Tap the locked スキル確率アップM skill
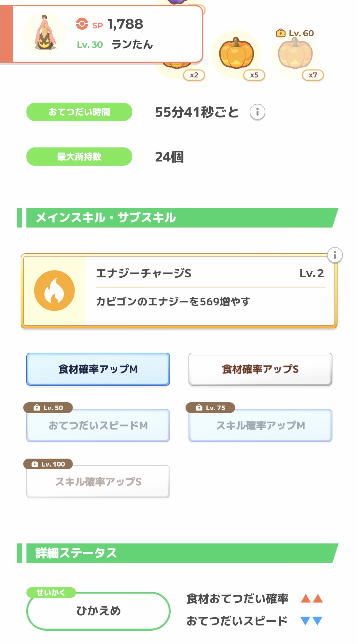 click(x=260, y=426)
